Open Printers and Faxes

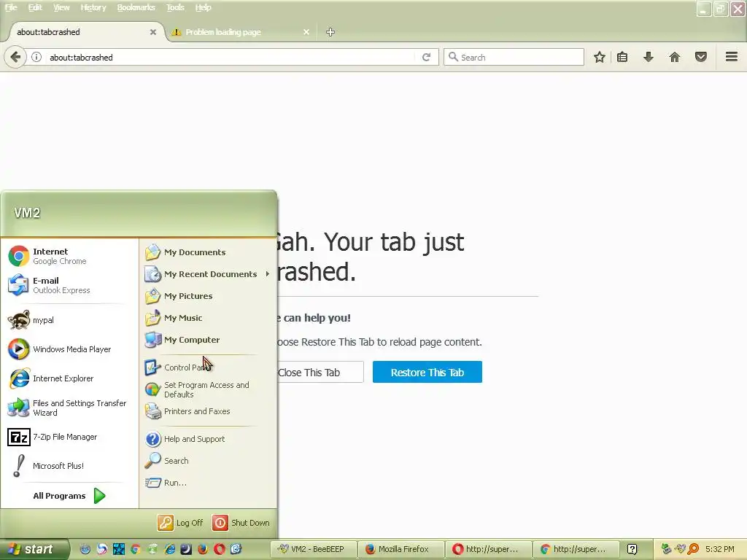coord(208,411)
